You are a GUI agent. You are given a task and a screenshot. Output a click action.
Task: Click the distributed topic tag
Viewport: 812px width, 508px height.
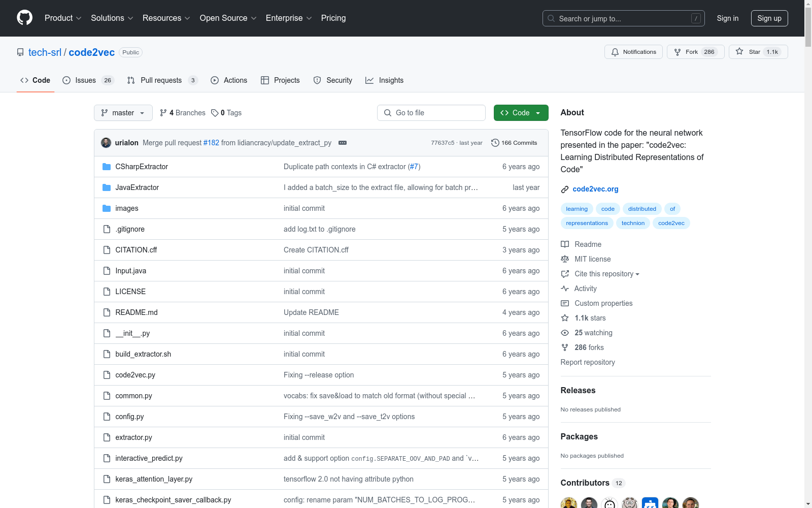point(642,209)
